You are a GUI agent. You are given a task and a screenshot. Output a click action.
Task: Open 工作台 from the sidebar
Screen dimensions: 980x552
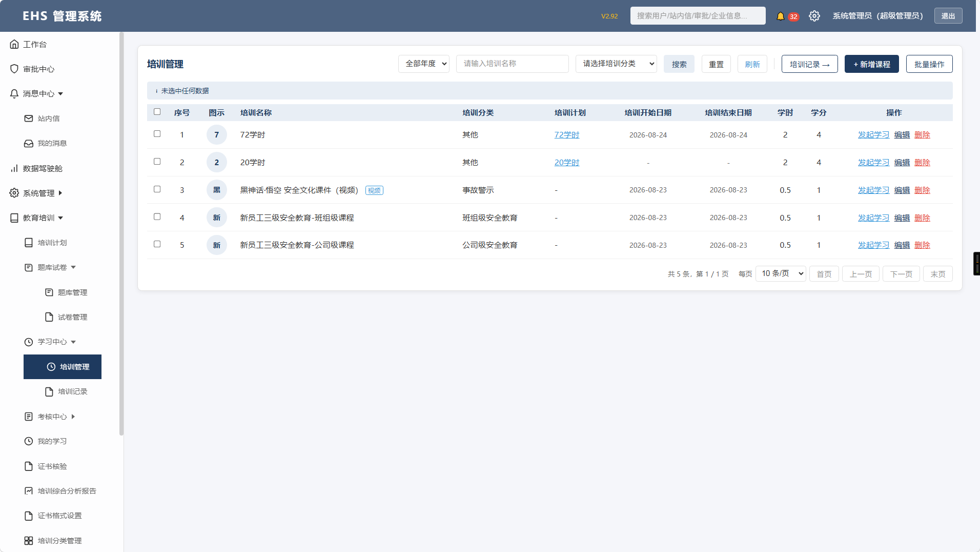(x=35, y=45)
